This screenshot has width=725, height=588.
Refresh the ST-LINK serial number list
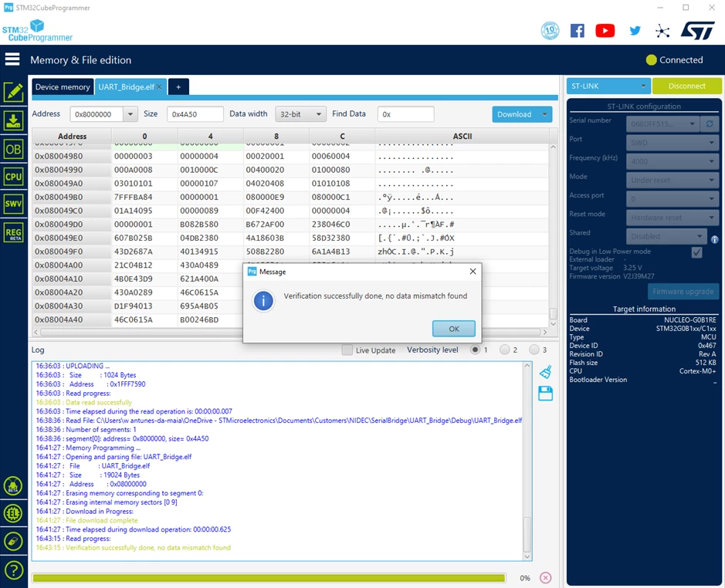pyautogui.click(x=710, y=124)
